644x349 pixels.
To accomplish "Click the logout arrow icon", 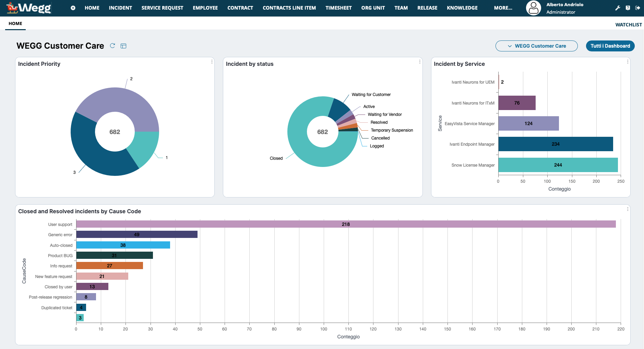I will tap(637, 8).
